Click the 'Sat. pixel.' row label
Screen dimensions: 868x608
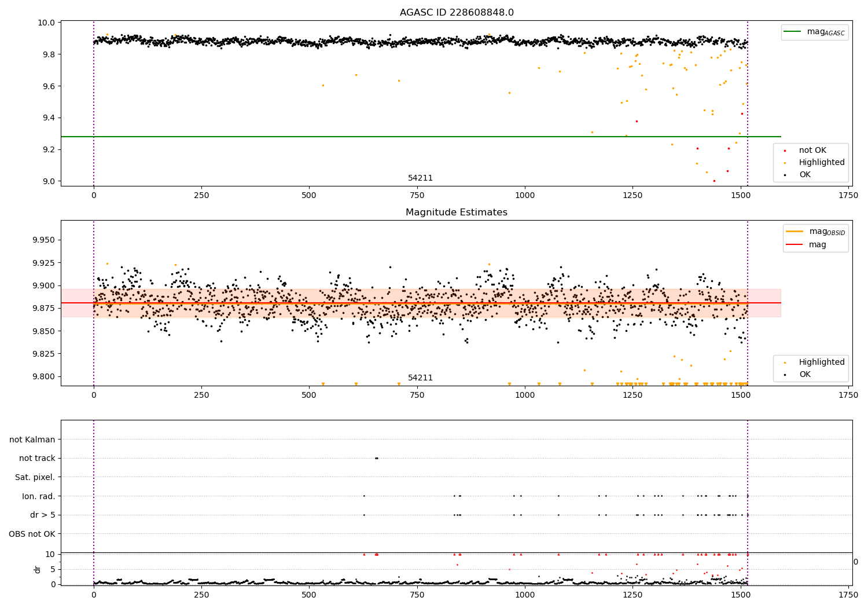pos(35,477)
